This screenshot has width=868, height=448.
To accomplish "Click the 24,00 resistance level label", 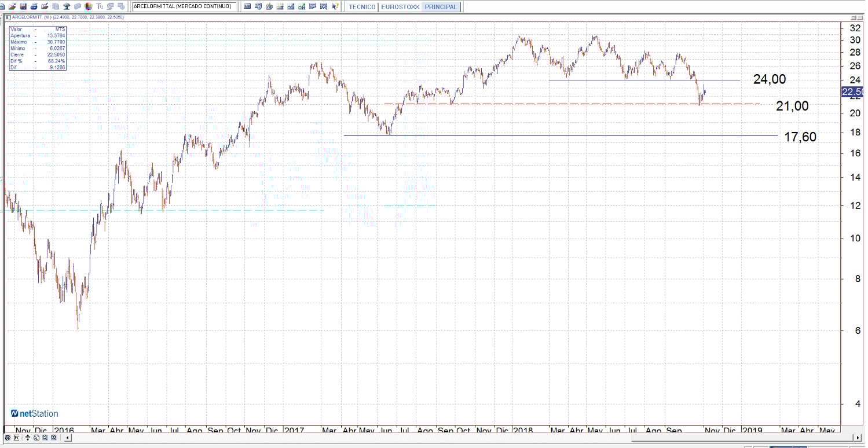I will pyautogui.click(x=770, y=79).
